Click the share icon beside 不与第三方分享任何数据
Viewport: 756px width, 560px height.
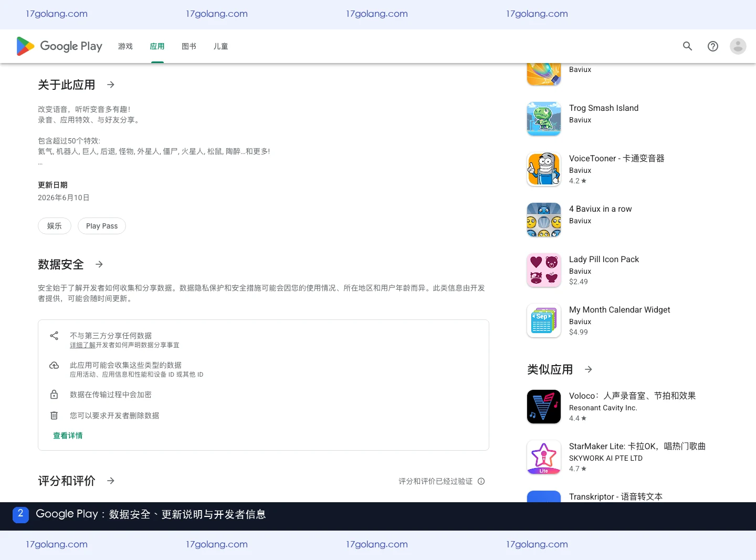click(x=54, y=336)
